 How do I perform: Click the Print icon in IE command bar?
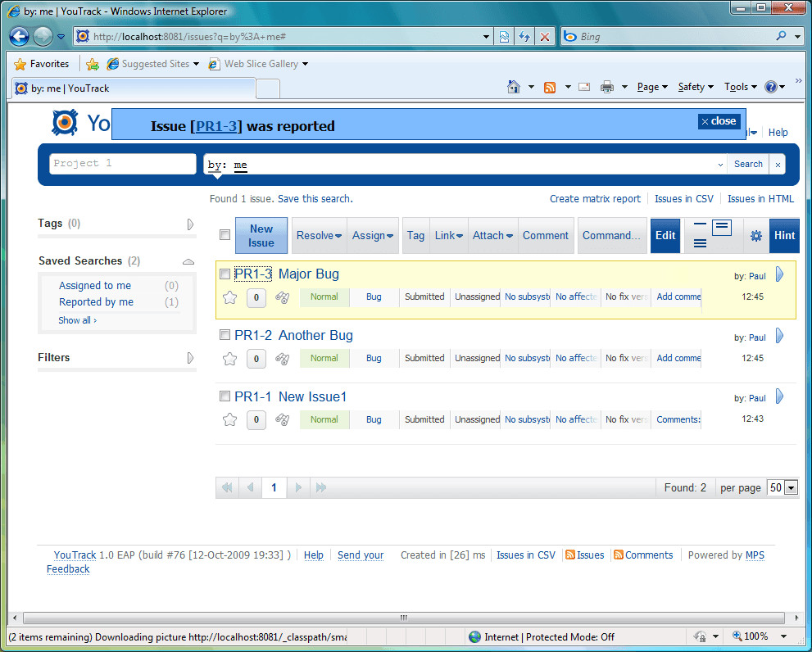pos(607,87)
